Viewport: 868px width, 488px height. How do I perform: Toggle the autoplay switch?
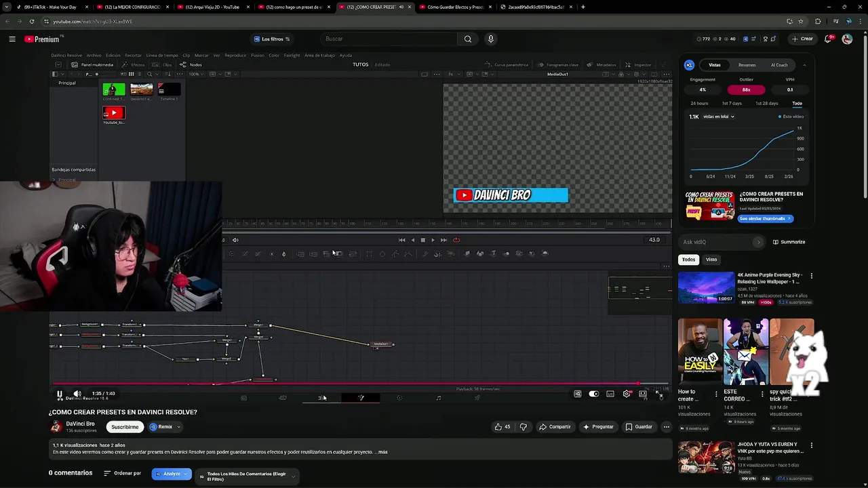click(594, 394)
